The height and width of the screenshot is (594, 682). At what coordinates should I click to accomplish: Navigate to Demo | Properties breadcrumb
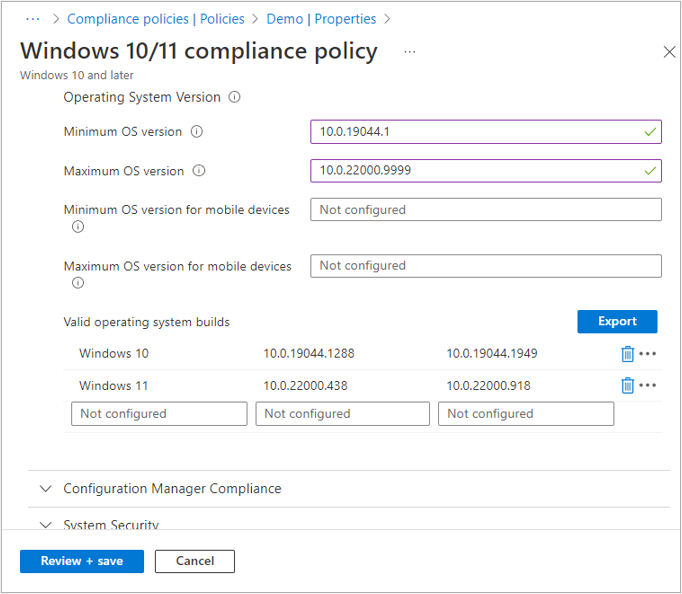pyautogui.click(x=321, y=19)
